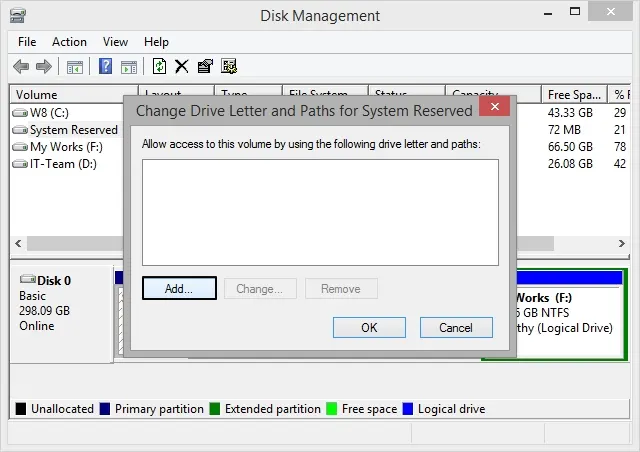
Task: Click the 43.33 GB free space cell
Action: click(x=570, y=113)
